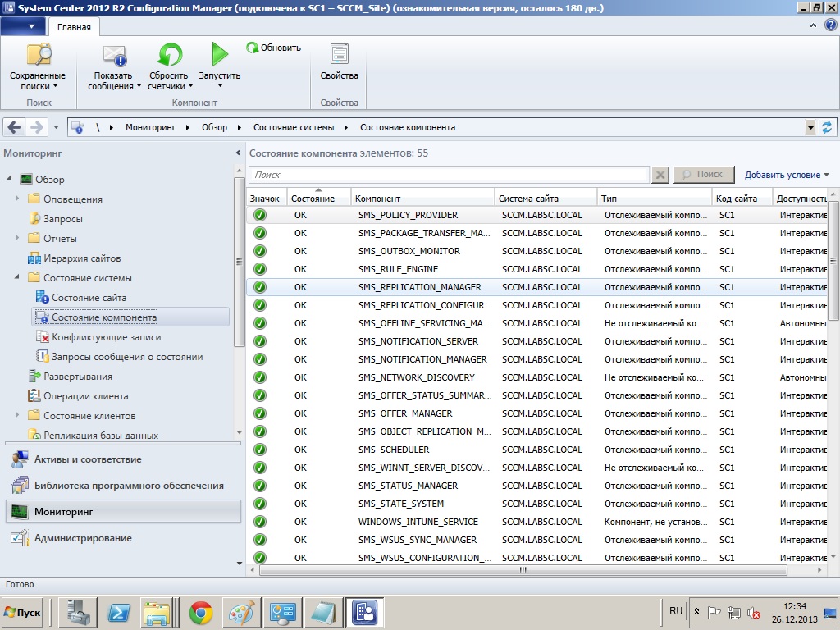Click RU language indicator
Viewport: 840px width, 630px height.
pyautogui.click(x=676, y=611)
